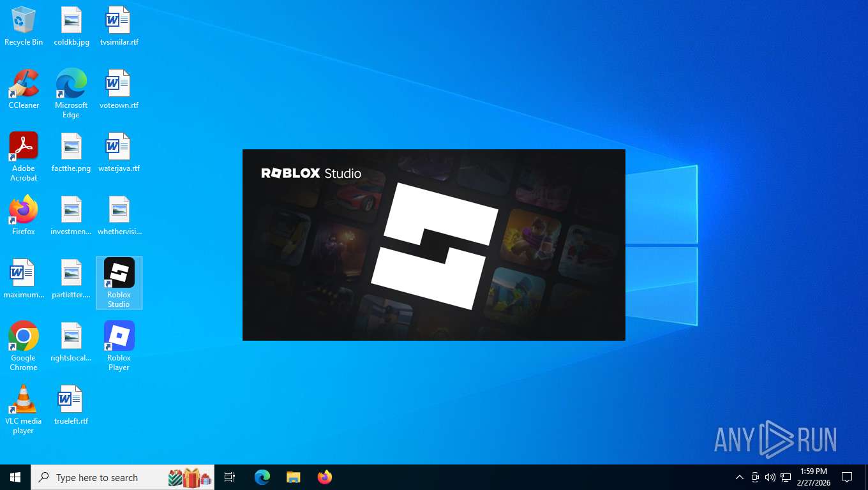Open the Windows Start menu

click(x=15, y=477)
